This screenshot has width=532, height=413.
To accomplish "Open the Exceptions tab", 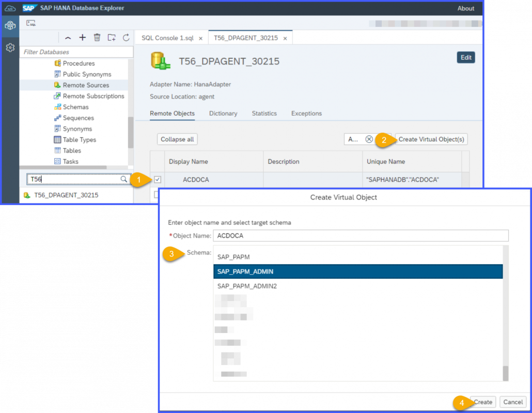I will click(306, 114).
